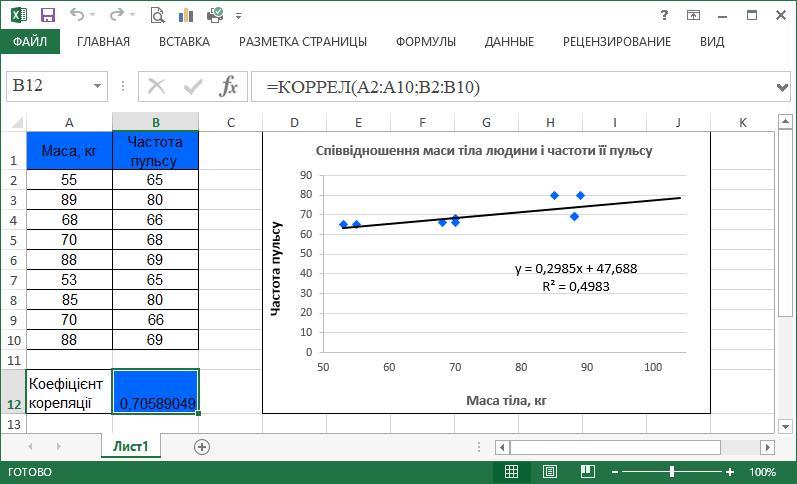Screen dimensions: 797x484
Task: Select the Коефіцієнт кореляції label cell
Action: point(69,392)
